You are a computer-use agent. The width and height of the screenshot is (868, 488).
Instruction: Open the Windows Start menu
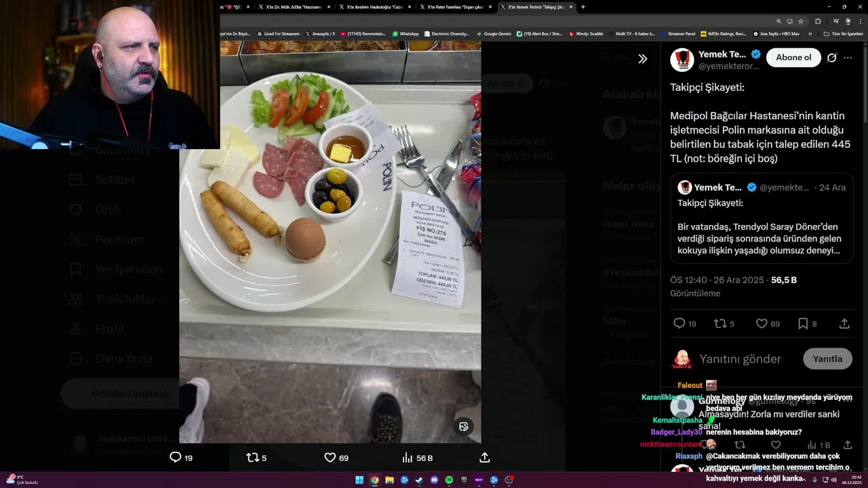[x=359, y=480]
